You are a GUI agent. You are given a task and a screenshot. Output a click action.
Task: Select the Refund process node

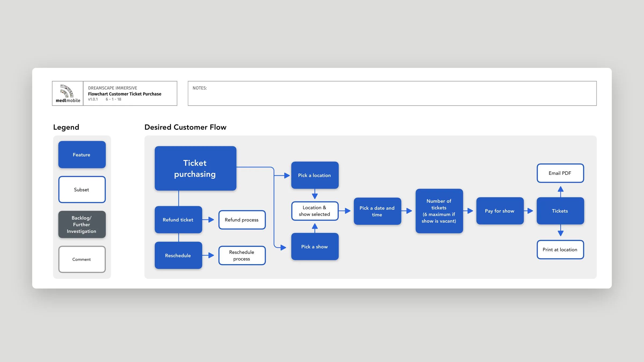click(x=242, y=220)
